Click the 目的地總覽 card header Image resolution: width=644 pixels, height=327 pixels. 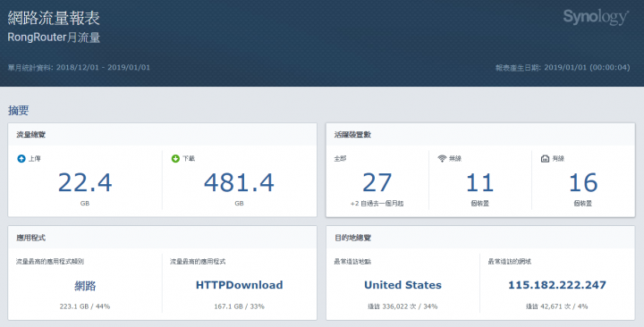click(480, 238)
